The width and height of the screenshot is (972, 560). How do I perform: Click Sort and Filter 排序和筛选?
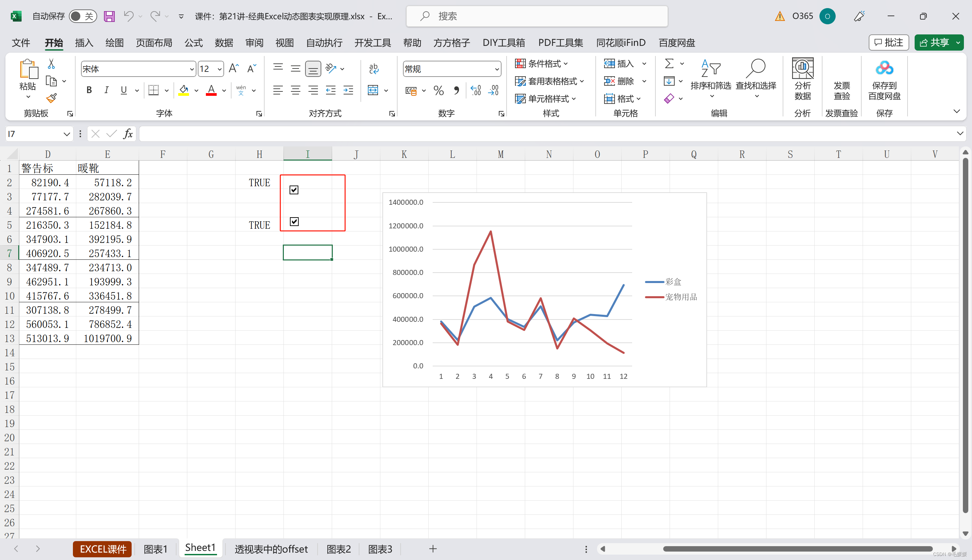click(711, 79)
